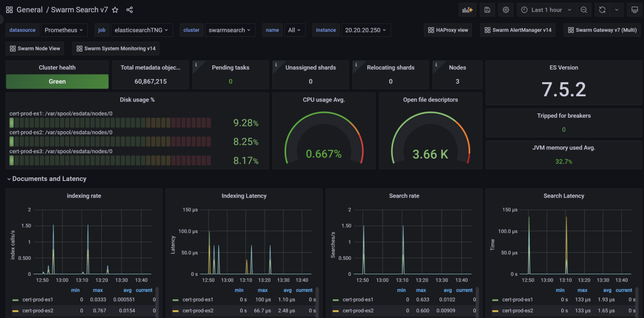Viewport: 644px width, 318px height.
Task: Open the instance dropdown showing 20.20.20.250
Action: tap(366, 30)
